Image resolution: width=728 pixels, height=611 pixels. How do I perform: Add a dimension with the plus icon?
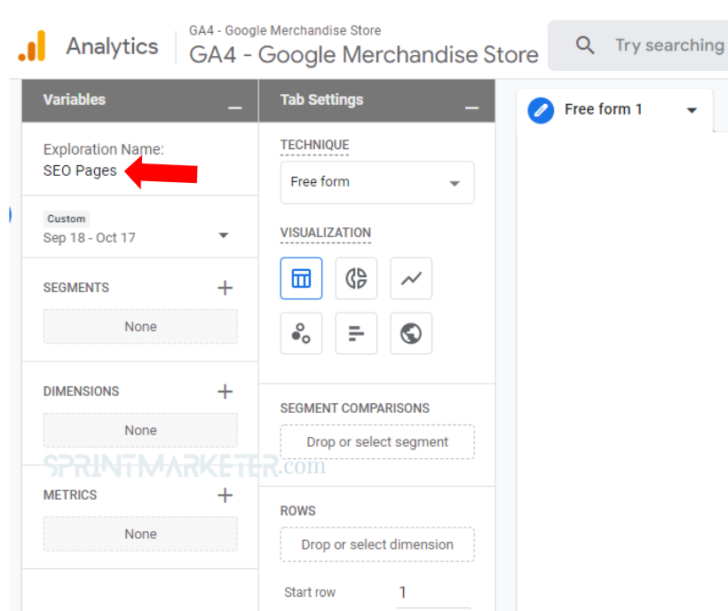tap(225, 392)
